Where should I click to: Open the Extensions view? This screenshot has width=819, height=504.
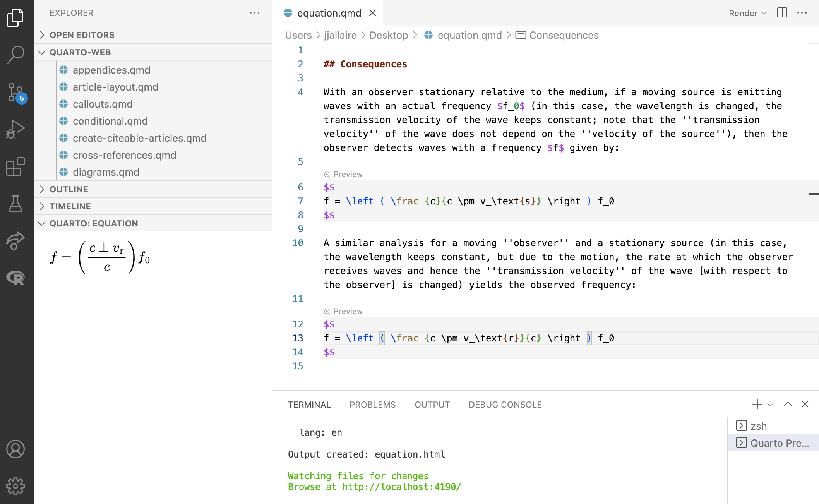[16, 167]
